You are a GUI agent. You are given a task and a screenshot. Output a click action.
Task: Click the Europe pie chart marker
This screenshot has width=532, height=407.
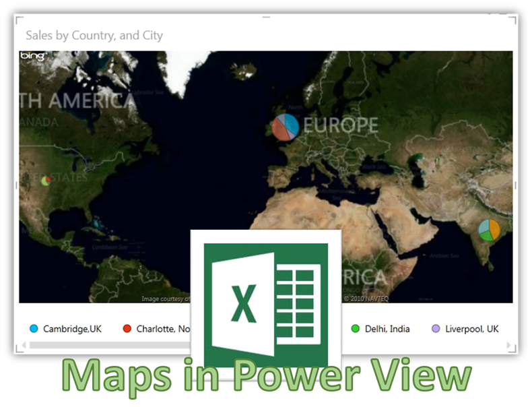[x=286, y=127]
